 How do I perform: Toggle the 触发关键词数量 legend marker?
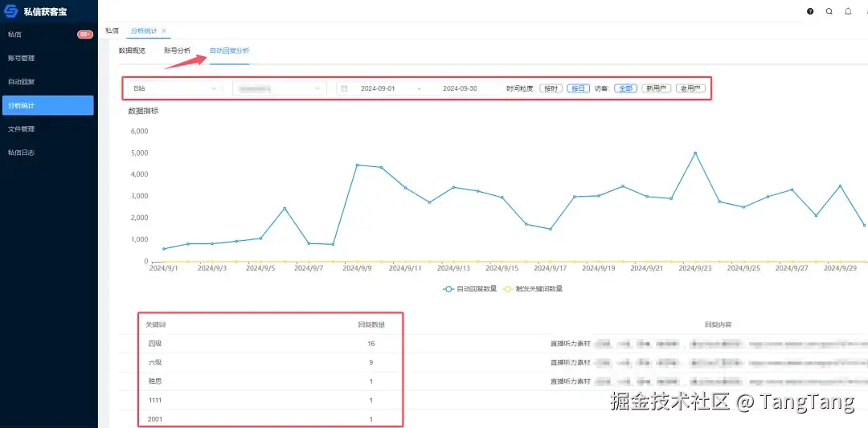(507, 288)
